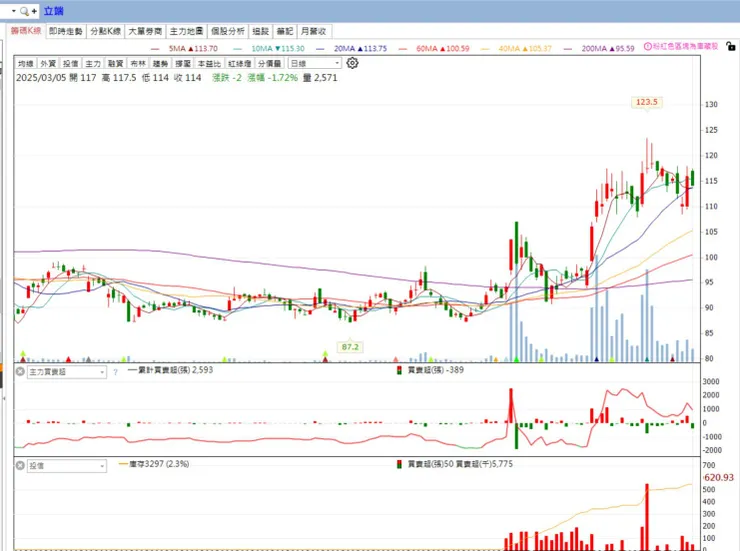Toggle 趨勢 overlay button
The width and height of the screenshot is (740, 551).
(x=160, y=63)
